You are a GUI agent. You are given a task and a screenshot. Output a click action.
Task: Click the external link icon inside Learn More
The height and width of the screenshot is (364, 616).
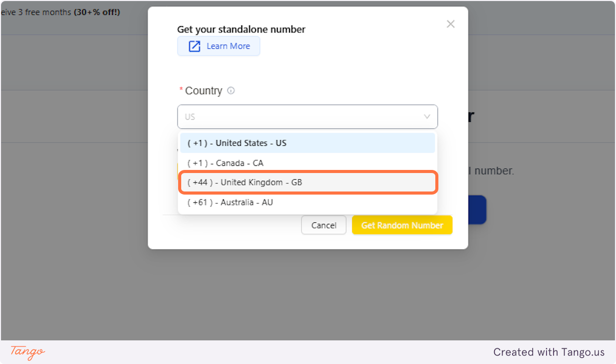point(194,46)
